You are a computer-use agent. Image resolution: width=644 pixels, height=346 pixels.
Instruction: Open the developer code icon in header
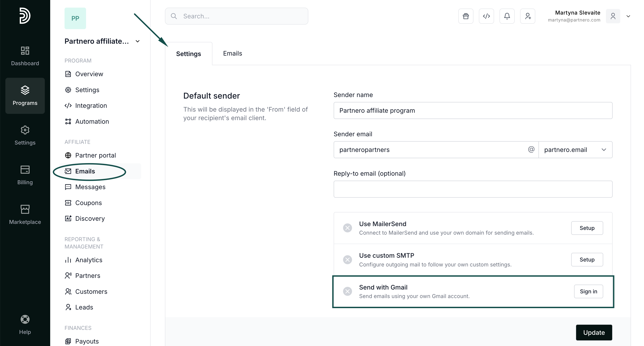486,16
